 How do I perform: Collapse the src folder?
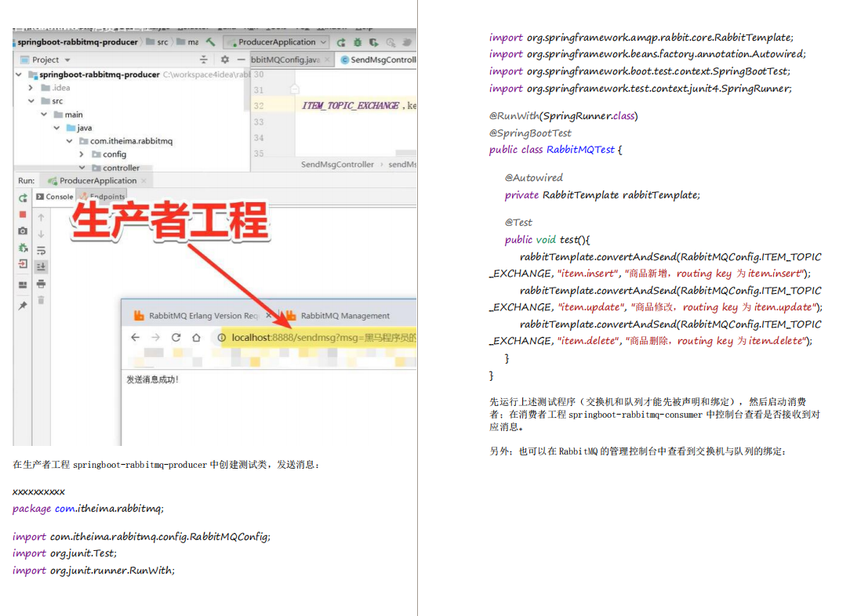point(31,101)
